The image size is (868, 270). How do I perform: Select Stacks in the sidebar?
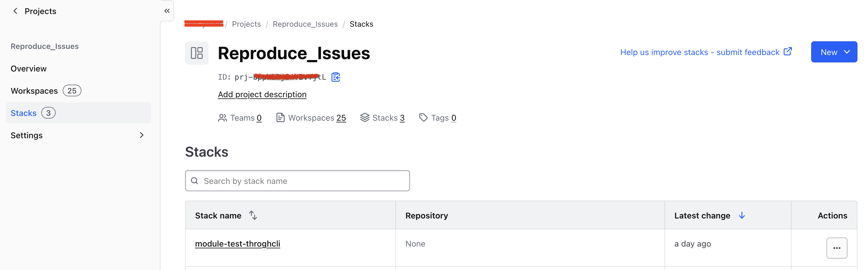pyautogui.click(x=24, y=113)
